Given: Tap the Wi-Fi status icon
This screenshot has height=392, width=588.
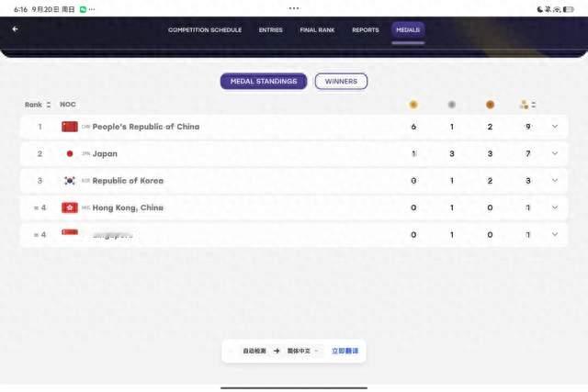Looking at the screenshot, I should click(557, 9).
